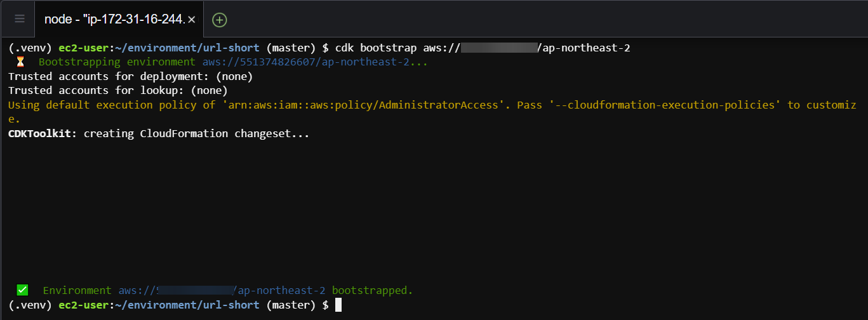This screenshot has height=320, width=868.
Task: Open a new tab with plus icon
Action: tap(219, 20)
